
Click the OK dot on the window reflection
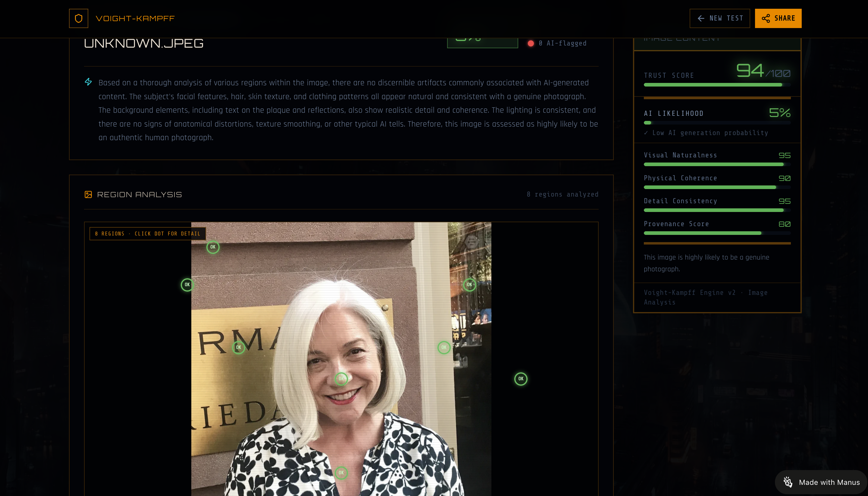point(469,285)
